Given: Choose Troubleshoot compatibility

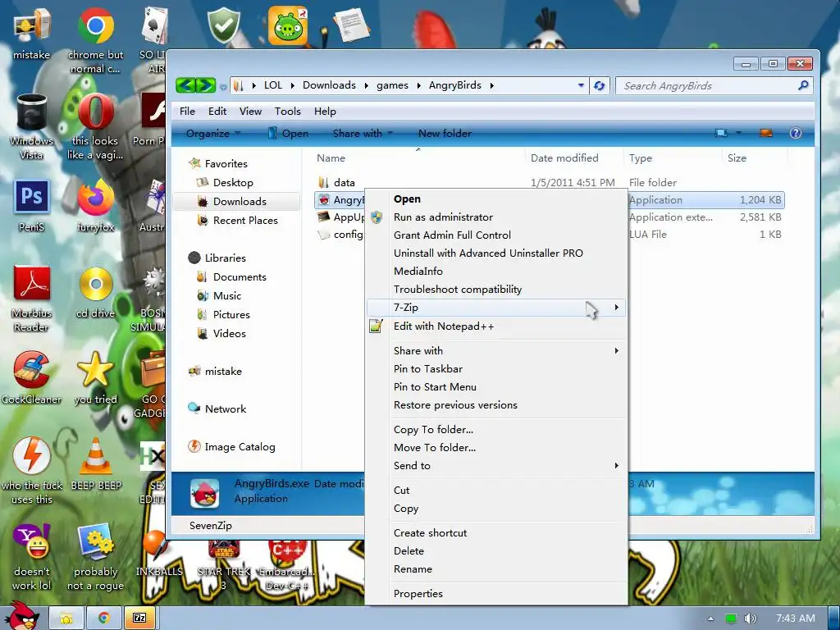Looking at the screenshot, I should [458, 290].
